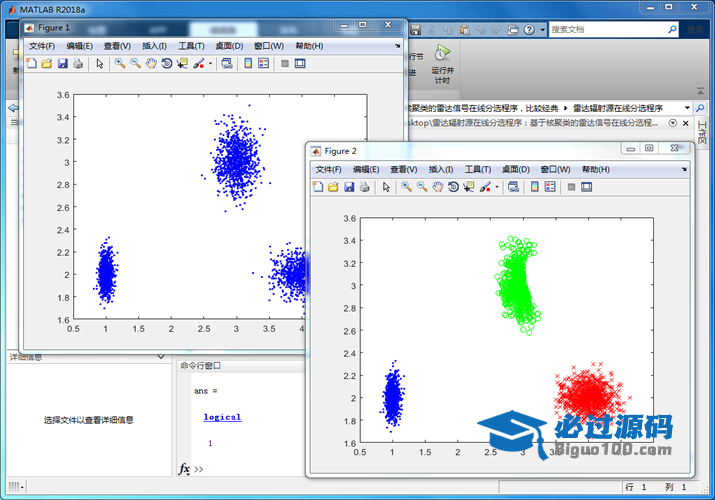Click Link Plot icon in Figure 2

pos(513,187)
